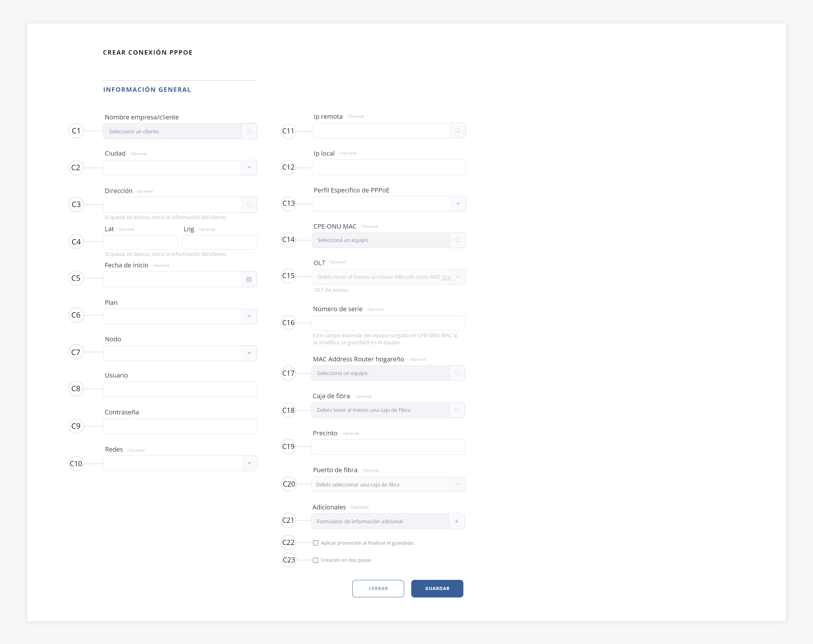Click CPE-ONU MAC search icon

point(457,240)
